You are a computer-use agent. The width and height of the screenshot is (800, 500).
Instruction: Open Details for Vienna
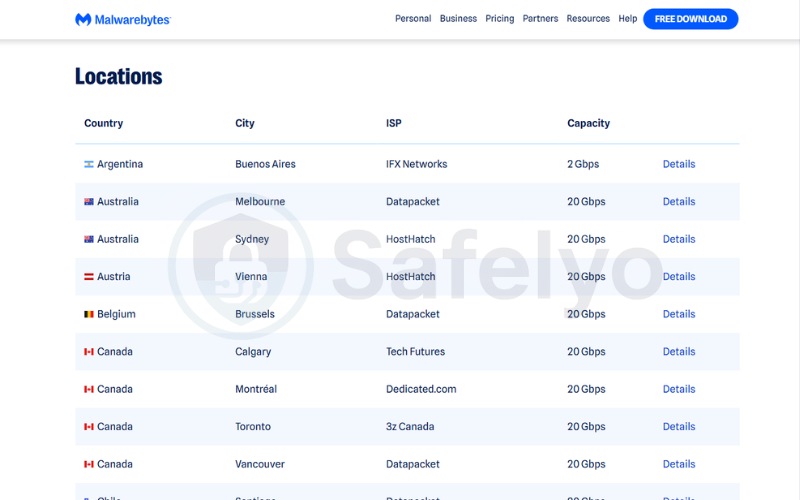(x=679, y=277)
